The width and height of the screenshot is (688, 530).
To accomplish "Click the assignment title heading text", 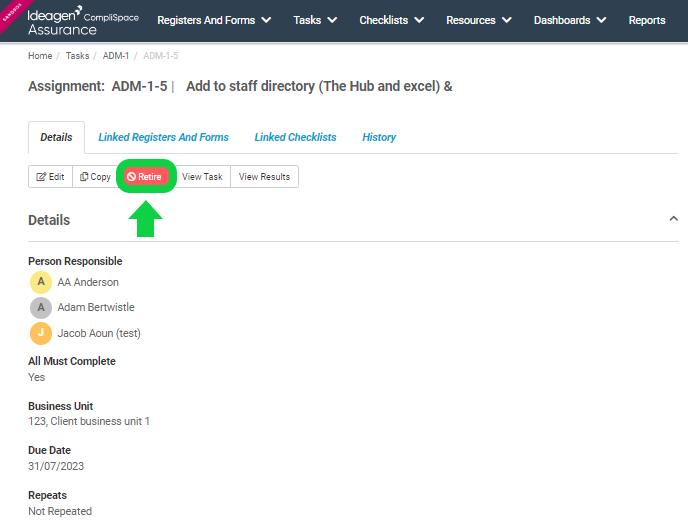I will [240, 86].
